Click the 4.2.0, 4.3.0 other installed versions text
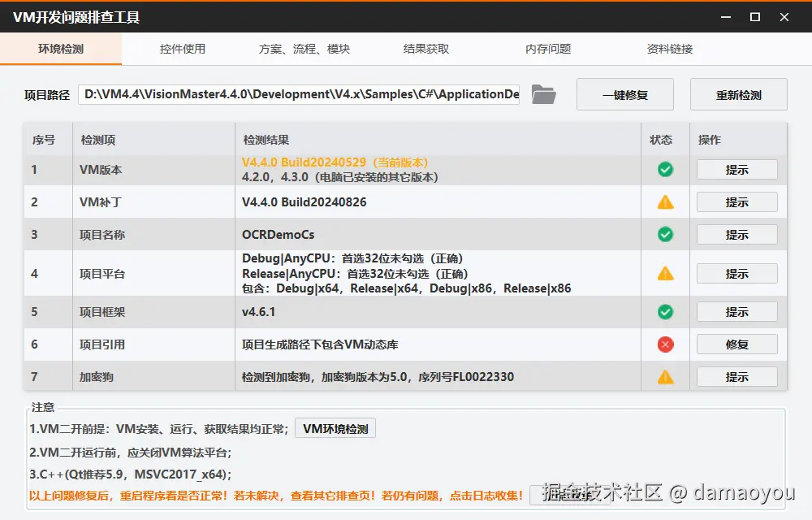This screenshot has height=520, width=812. pos(339,177)
